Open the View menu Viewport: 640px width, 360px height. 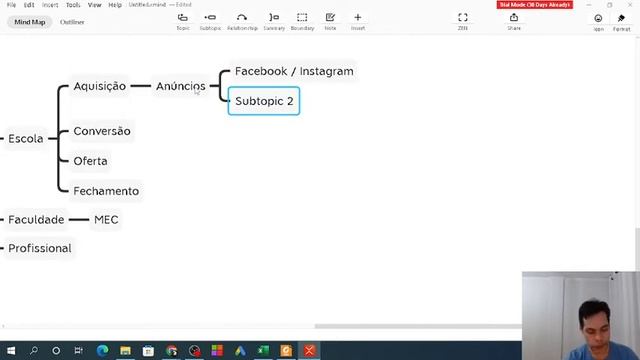[x=94, y=5]
